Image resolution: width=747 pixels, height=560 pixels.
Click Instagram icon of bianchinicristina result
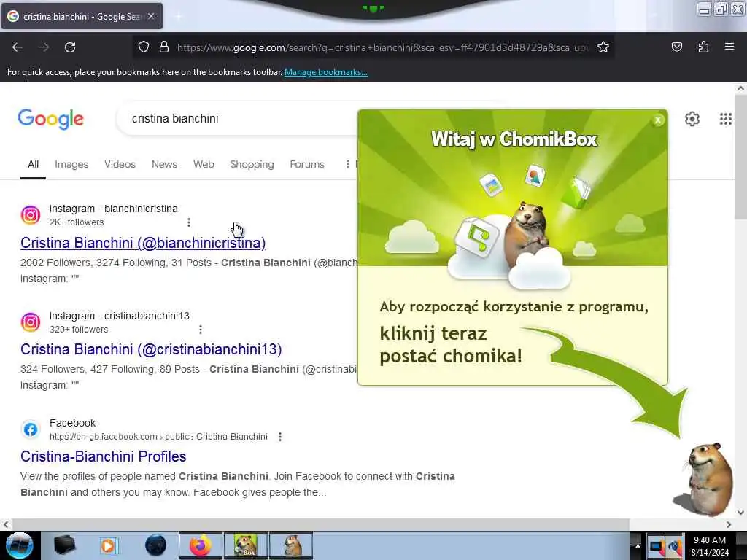click(31, 215)
